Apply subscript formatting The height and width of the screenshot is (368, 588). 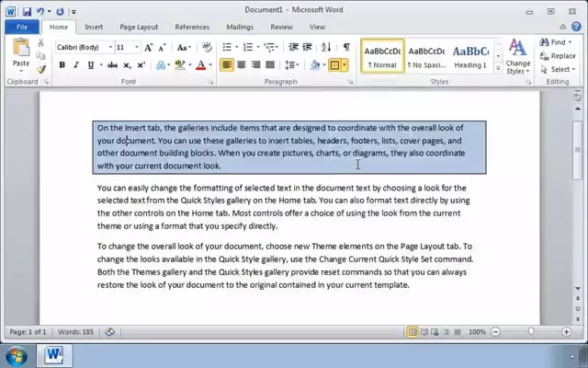click(x=127, y=65)
